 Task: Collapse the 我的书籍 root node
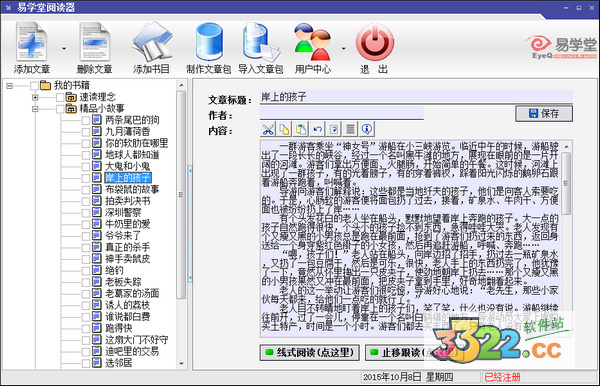tap(10, 86)
